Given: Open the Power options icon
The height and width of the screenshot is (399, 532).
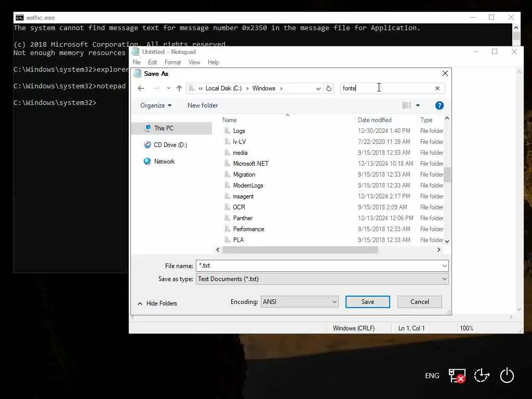Looking at the screenshot, I should [507, 376].
